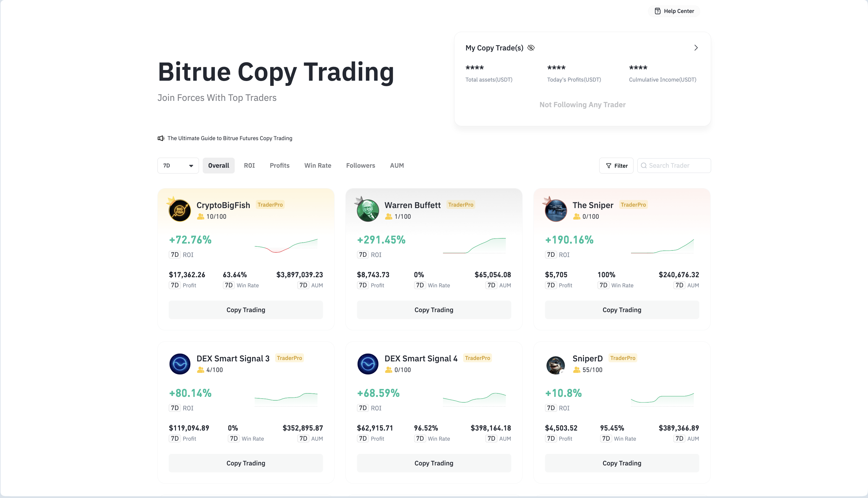Image resolution: width=868 pixels, height=498 pixels.
Task: Copy trade CryptoBigFish
Action: pyautogui.click(x=246, y=310)
